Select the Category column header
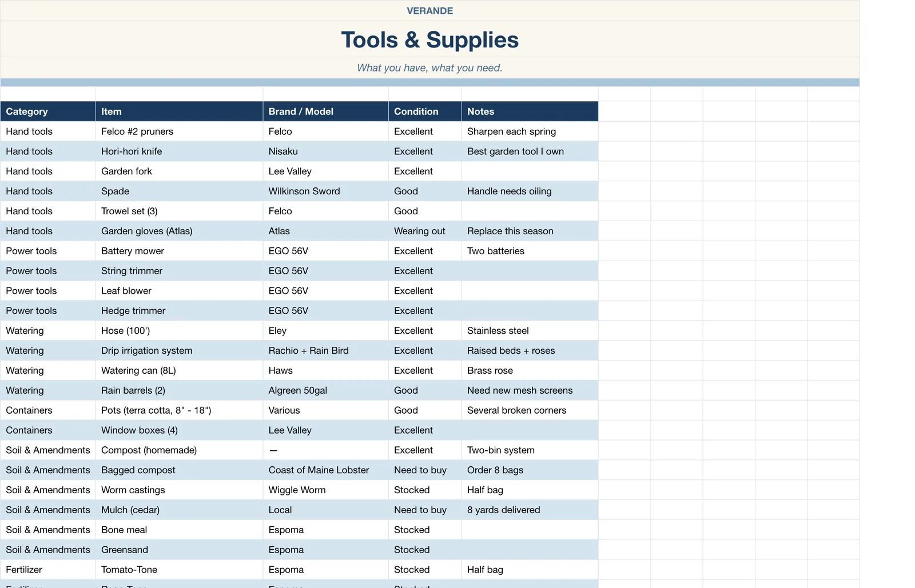This screenshot has height=588, width=915. click(x=48, y=111)
